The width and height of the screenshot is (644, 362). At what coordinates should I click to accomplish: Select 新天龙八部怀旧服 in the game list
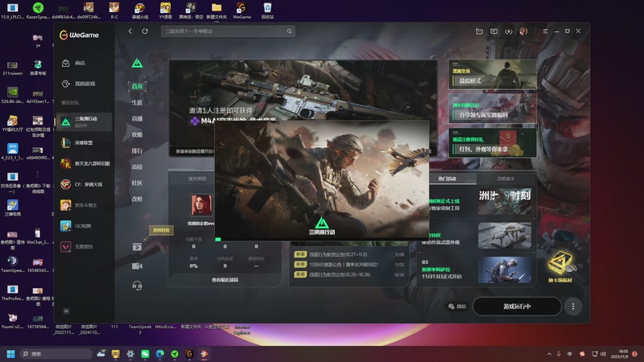84,163
